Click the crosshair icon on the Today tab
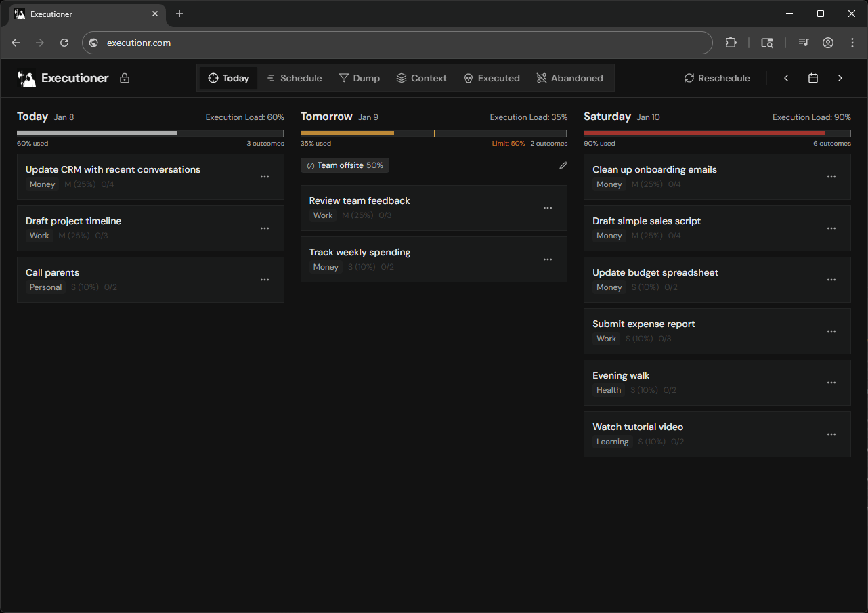The width and height of the screenshot is (868, 613). pos(213,78)
